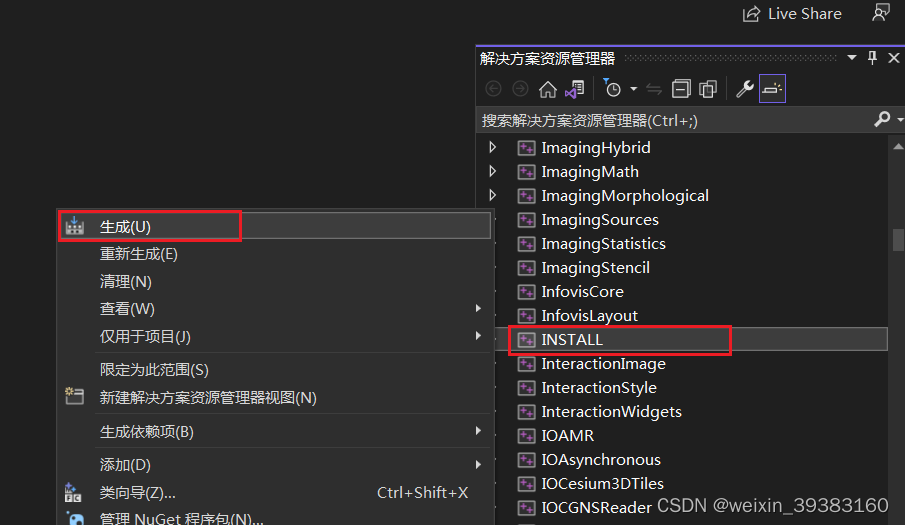The image size is (905, 525).
Task: Focus the Solution Explorer search box
Action: pos(674,121)
